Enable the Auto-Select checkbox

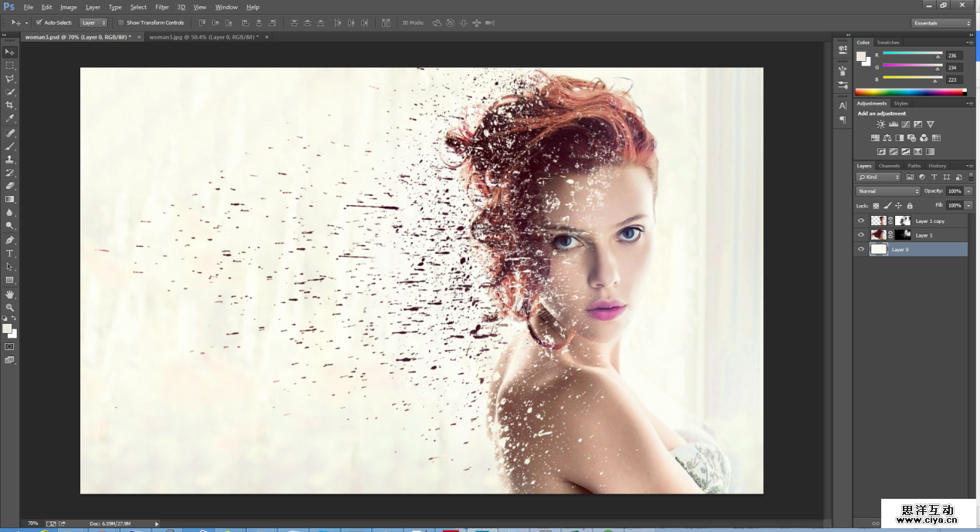click(x=39, y=23)
